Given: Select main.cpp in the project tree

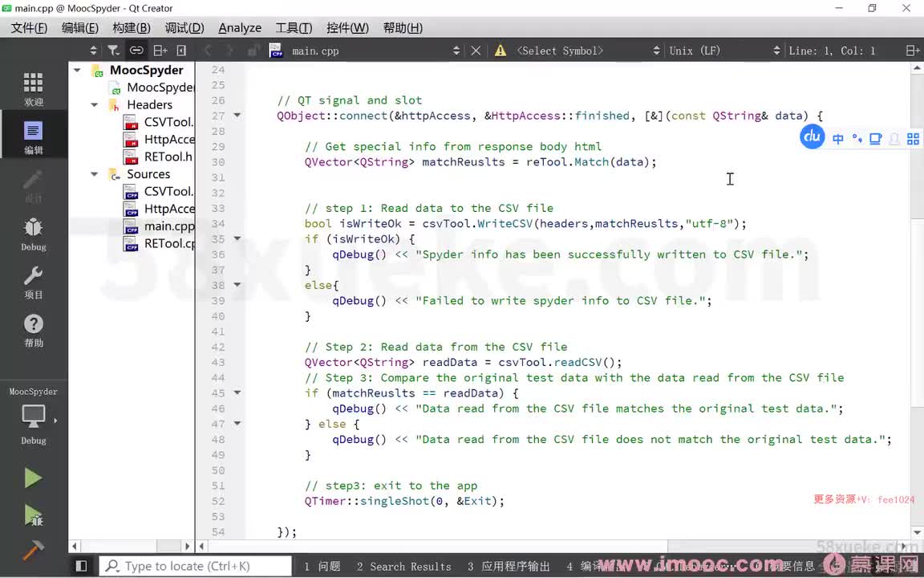Looking at the screenshot, I should (x=159, y=226).
